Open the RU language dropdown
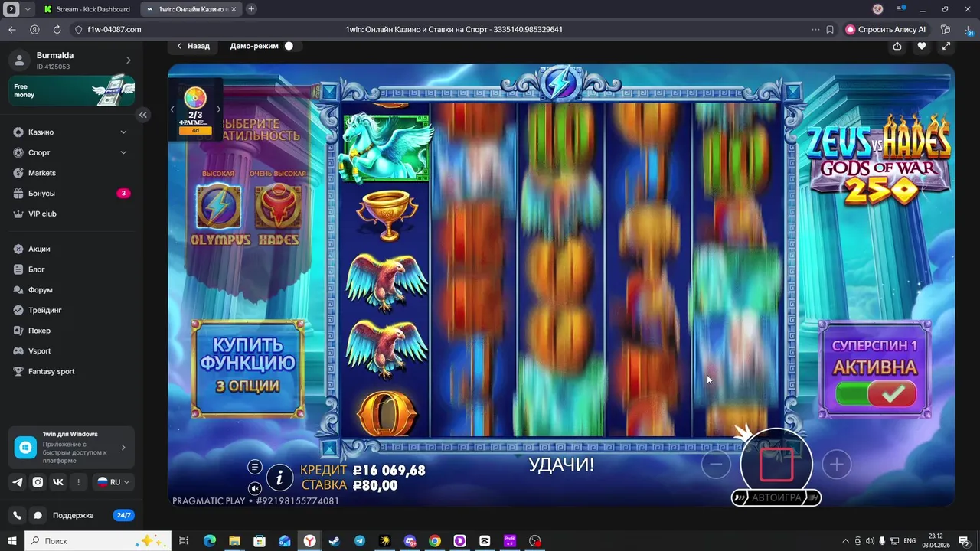This screenshot has height=551, width=980. (113, 482)
